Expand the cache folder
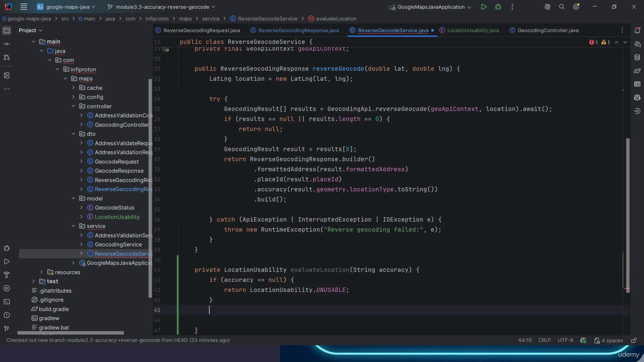 click(73, 88)
